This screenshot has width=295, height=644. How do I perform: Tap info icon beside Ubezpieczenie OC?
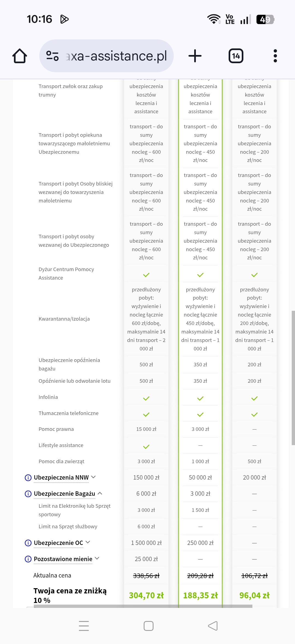point(28,543)
